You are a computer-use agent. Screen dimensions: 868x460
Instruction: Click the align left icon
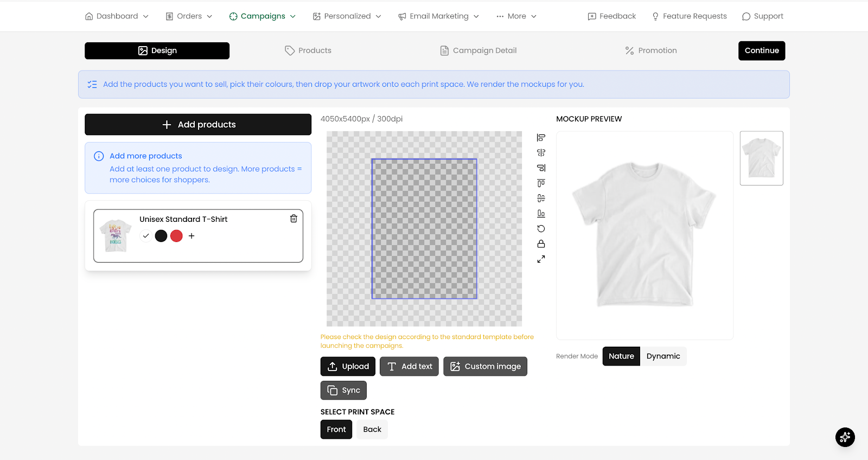541,138
